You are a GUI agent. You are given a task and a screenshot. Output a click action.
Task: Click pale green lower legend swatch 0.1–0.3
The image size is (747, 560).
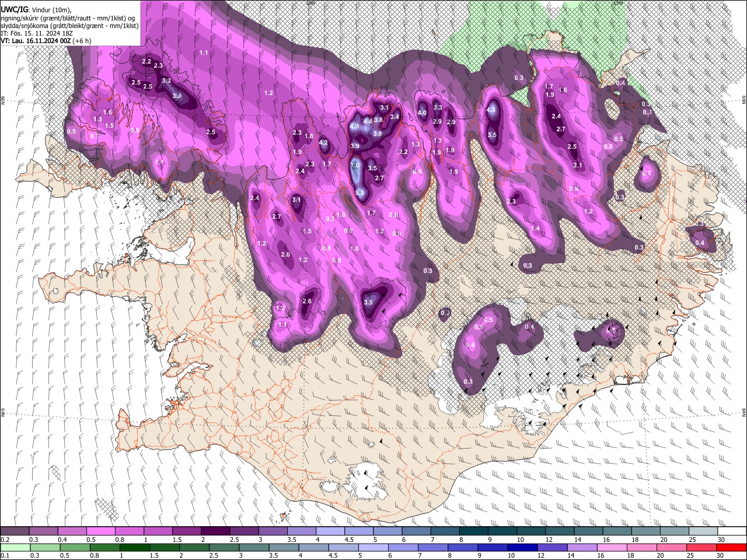(x=15, y=548)
